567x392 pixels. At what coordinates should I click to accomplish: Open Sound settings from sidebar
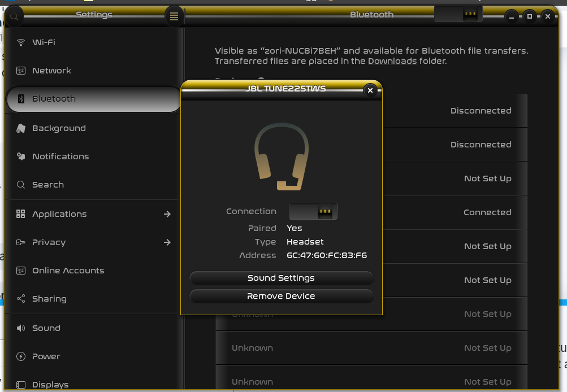point(93,328)
